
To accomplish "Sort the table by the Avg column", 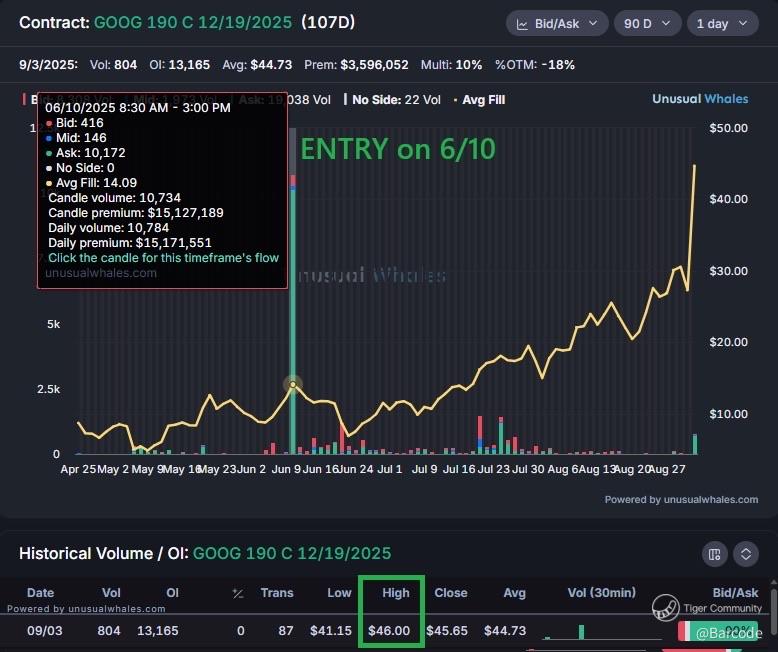I will pyautogui.click(x=515, y=592).
